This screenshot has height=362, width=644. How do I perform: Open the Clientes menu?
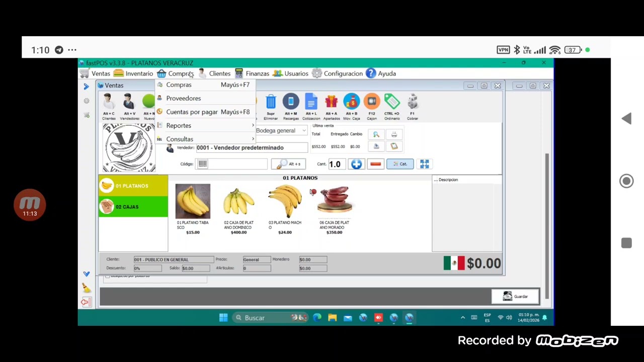click(x=214, y=73)
